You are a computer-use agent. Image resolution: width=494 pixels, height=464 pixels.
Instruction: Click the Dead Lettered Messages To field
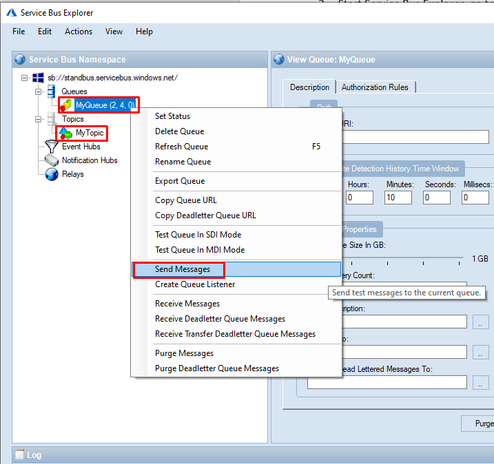(387, 382)
